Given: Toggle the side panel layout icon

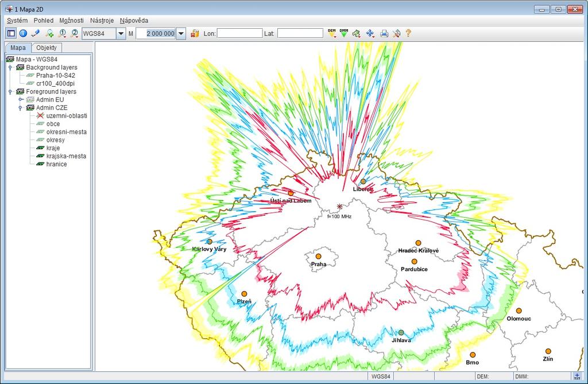Looking at the screenshot, I should coord(11,33).
